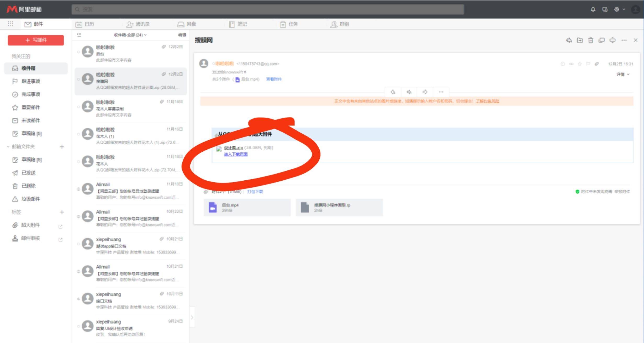Collapse the mail list sidebar icon
This screenshot has width=644, height=343.
pos(79,35)
